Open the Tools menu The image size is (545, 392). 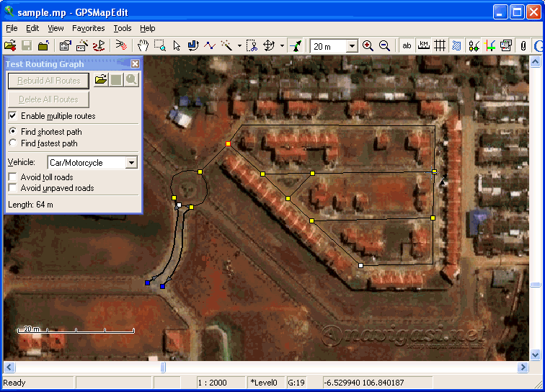coord(123,28)
